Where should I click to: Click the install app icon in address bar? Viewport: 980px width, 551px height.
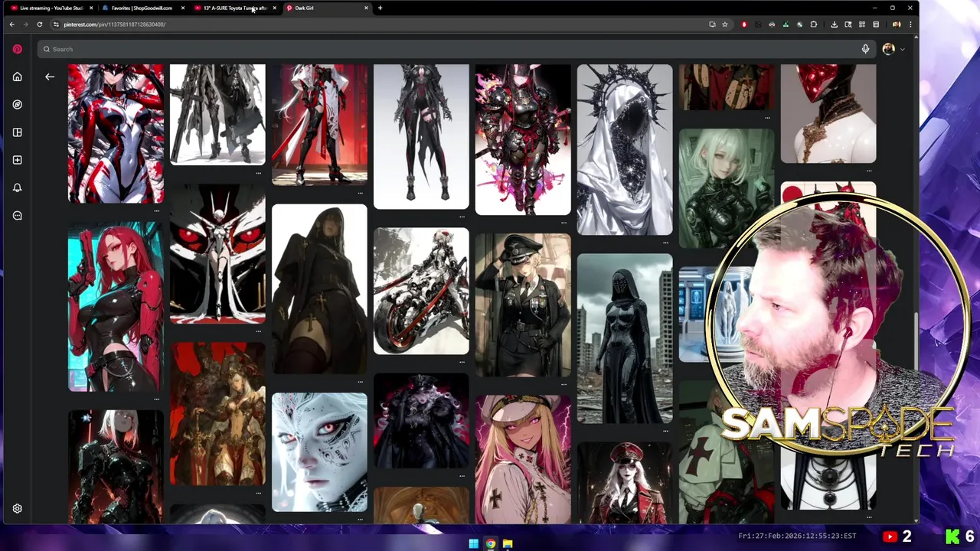[x=712, y=24]
